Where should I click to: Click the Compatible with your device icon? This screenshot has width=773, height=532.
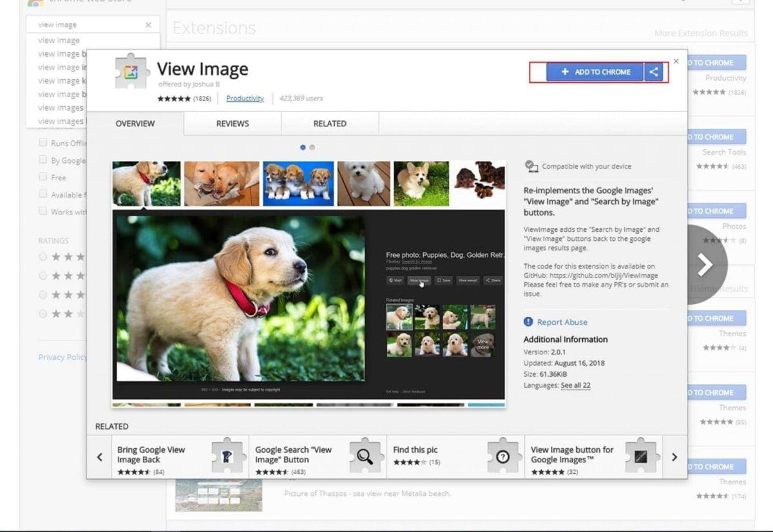coord(531,166)
